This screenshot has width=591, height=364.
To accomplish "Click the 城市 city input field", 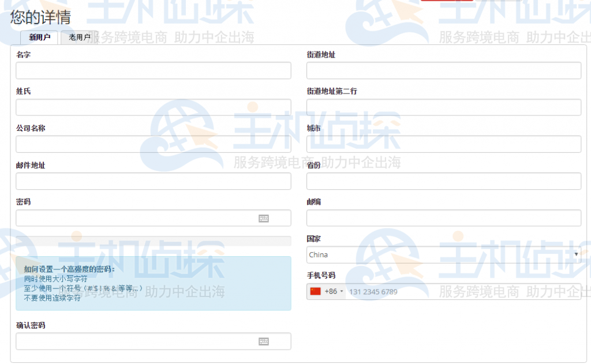I will coord(443,144).
